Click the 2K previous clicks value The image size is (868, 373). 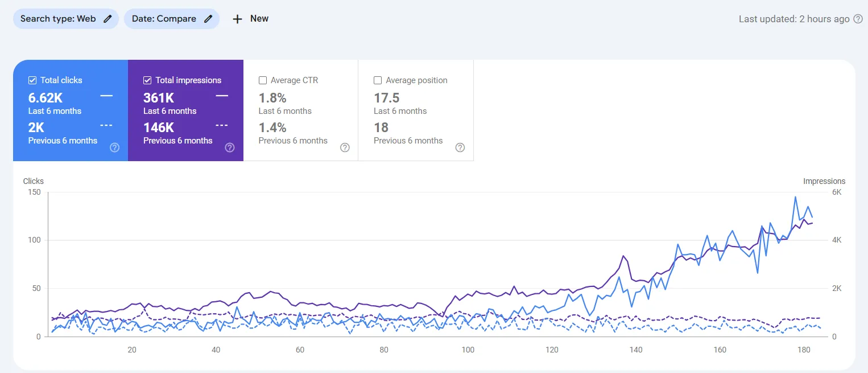tap(36, 128)
